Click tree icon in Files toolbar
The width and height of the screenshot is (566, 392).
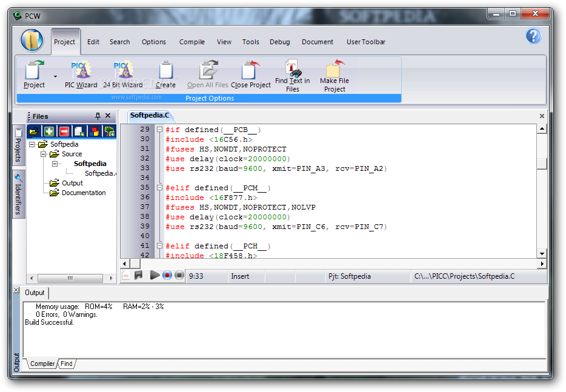[109, 131]
